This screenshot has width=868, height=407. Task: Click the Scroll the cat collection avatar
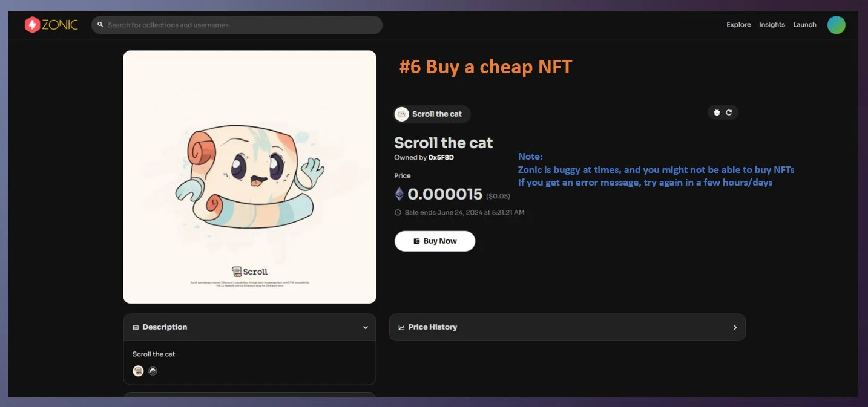(x=402, y=114)
